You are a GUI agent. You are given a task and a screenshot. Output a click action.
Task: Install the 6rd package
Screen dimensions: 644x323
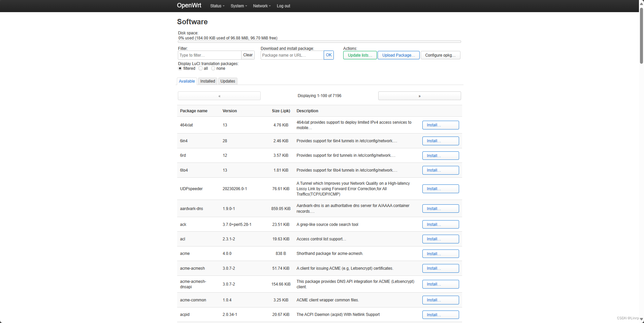click(441, 156)
